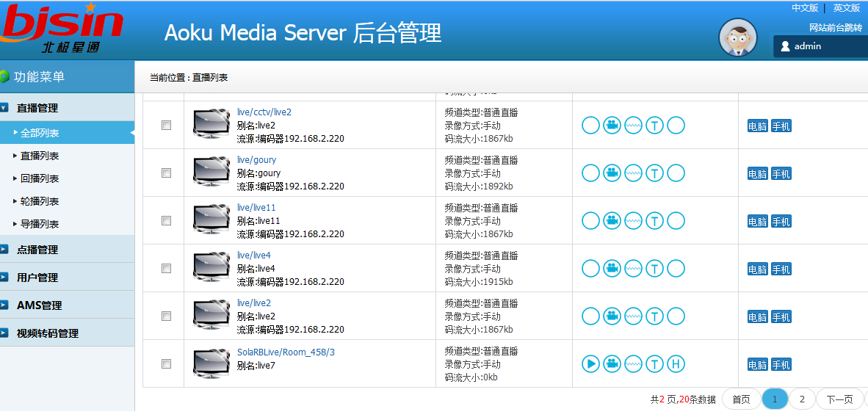Click the admin user avatar icon
The width and height of the screenshot is (868, 420).
[x=737, y=37]
